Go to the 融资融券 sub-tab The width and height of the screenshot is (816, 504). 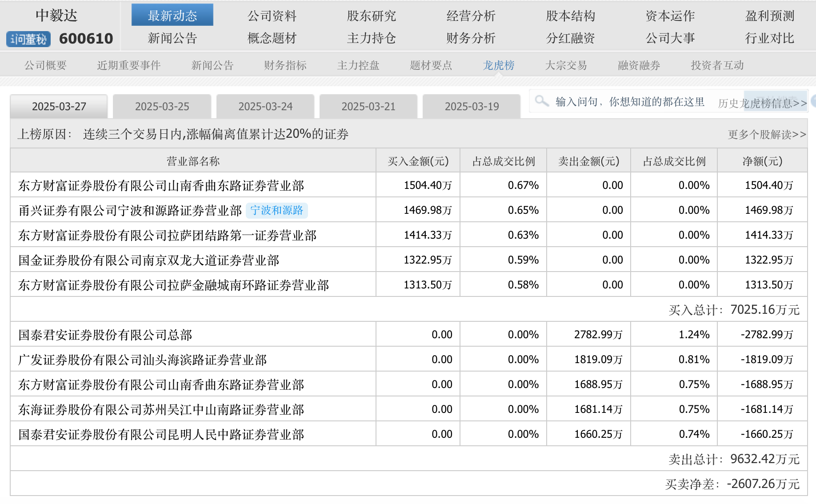click(x=639, y=65)
